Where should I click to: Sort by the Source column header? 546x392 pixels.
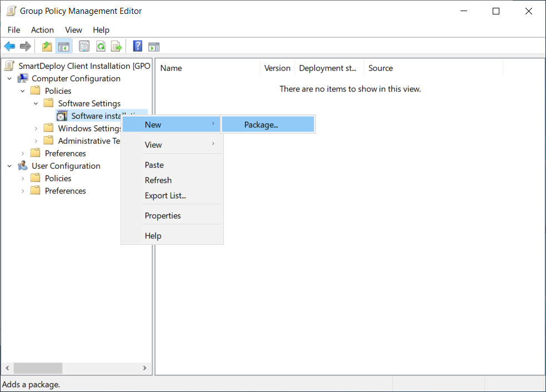point(434,68)
